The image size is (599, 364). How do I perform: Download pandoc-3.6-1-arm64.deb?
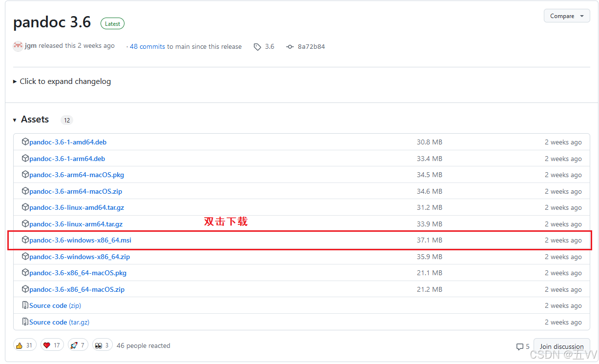[x=67, y=159]
